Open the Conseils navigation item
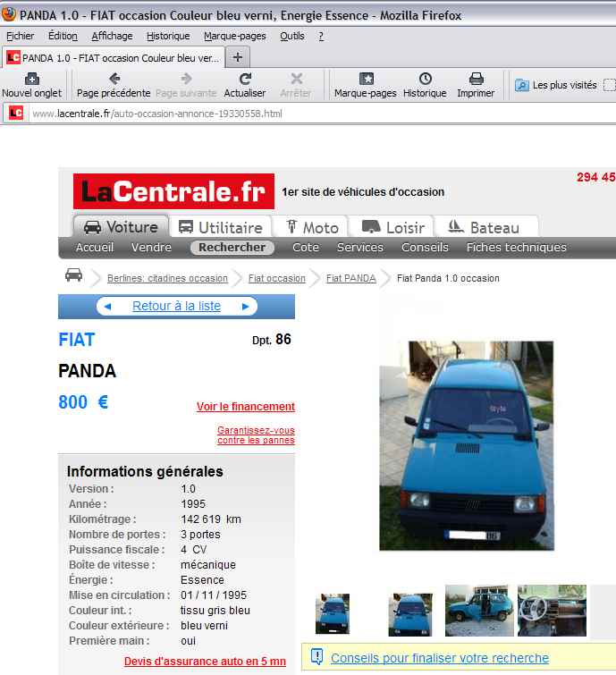 tap(425, 247)
